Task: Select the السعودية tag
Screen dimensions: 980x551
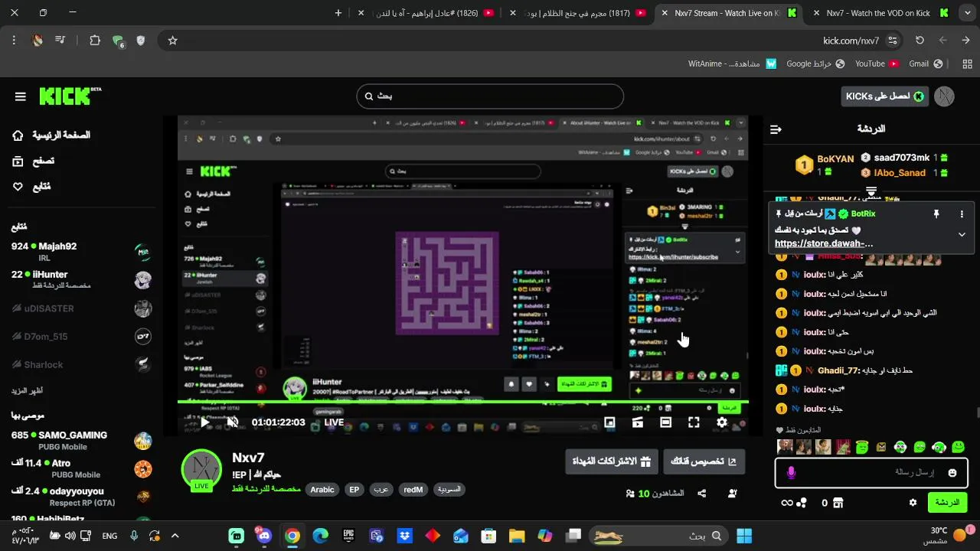Action: click(x=449, y=490)
